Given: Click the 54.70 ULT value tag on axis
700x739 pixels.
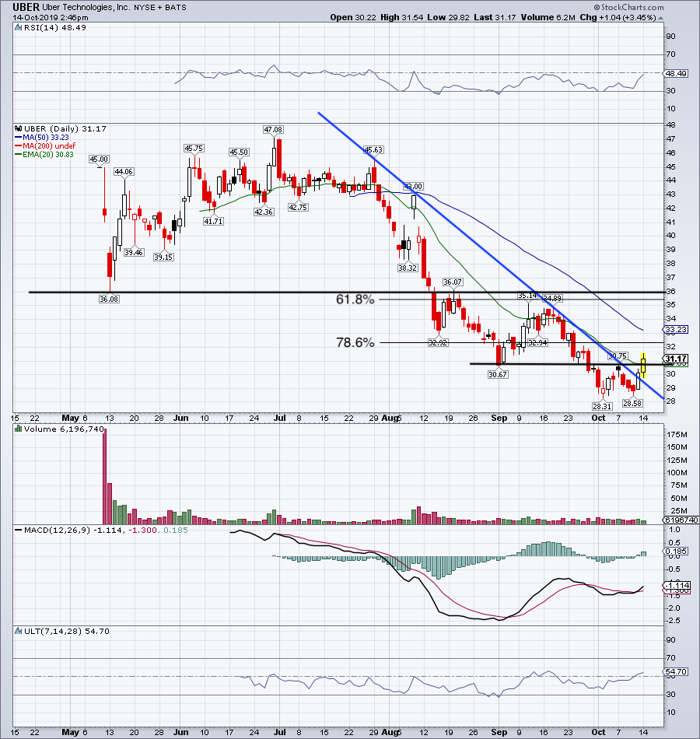Looking at the screenshot, I should pos(675,671).
